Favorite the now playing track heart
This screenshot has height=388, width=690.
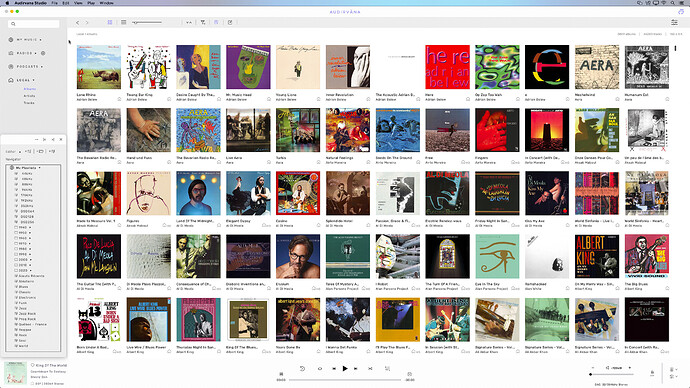click(33, 365)
